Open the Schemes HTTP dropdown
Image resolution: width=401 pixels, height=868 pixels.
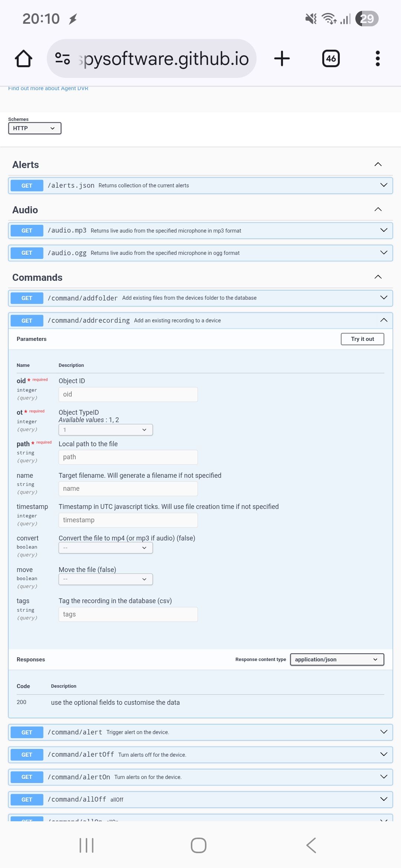[35, 128]
